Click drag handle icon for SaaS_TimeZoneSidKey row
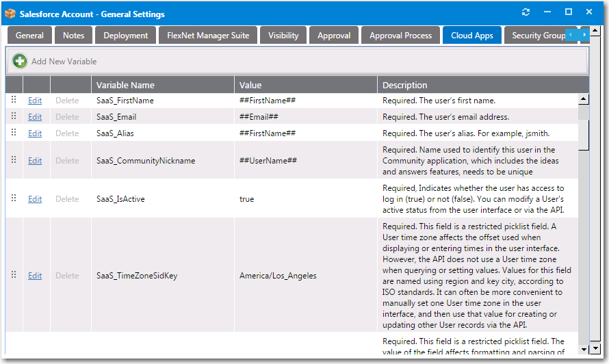 click(14, 275)
